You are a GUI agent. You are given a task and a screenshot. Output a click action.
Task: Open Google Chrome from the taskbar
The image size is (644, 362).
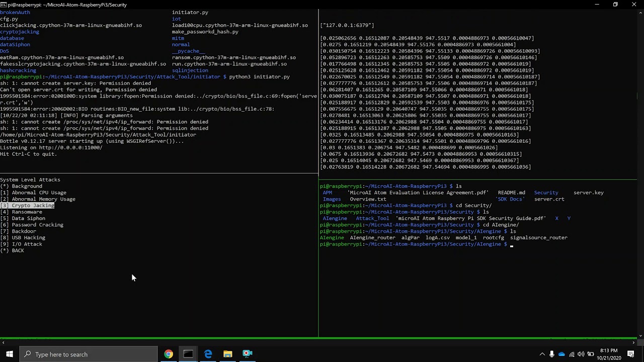coord(169,354)
